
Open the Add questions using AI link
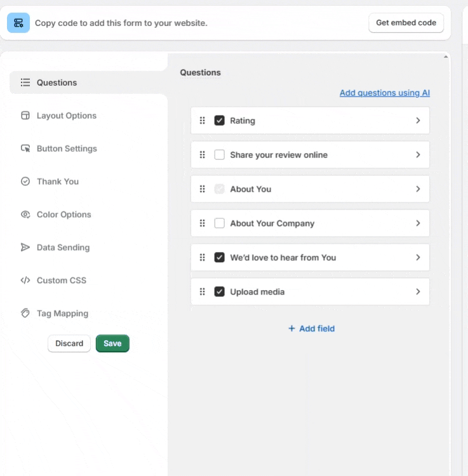click(384, 93)
